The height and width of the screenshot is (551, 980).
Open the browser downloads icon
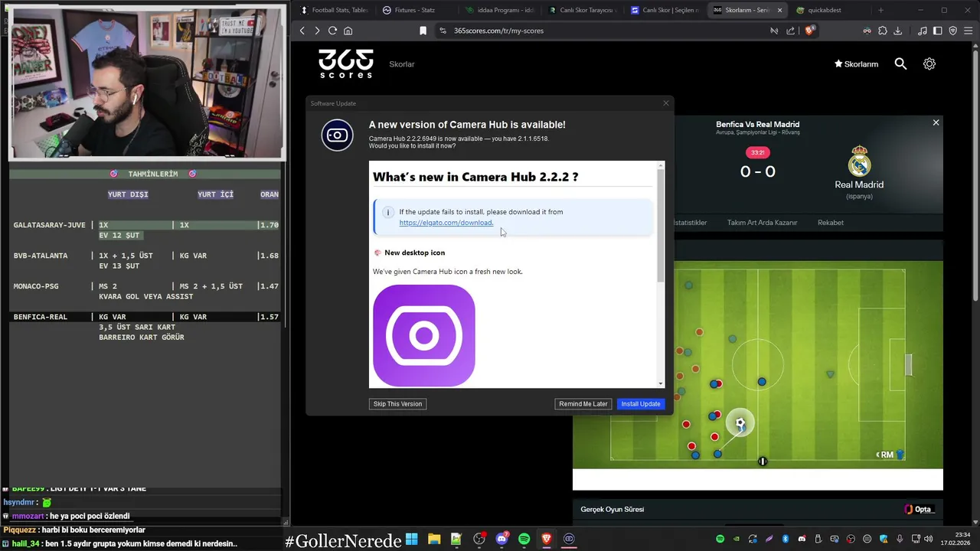point(898,31)
